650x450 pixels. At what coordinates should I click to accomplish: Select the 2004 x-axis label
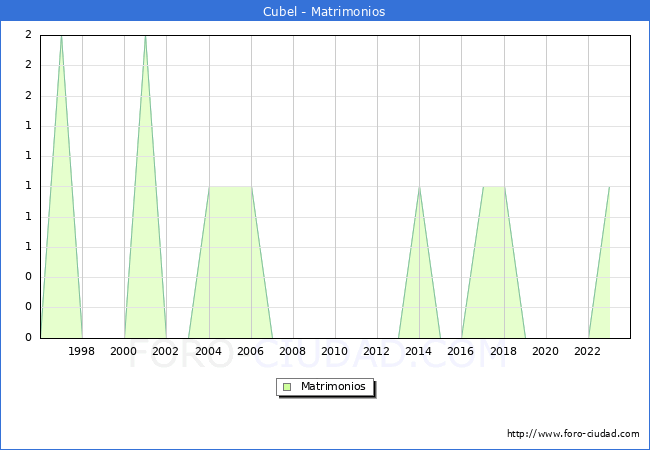(x=208, y=351)
